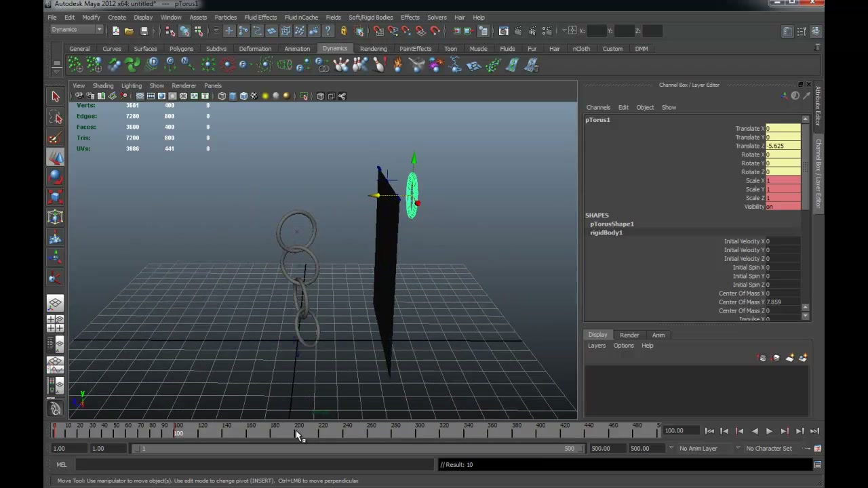Click the Open Scene folder icon
The width and height of the screenshot is (868, 488).
[x=129, y=30]
